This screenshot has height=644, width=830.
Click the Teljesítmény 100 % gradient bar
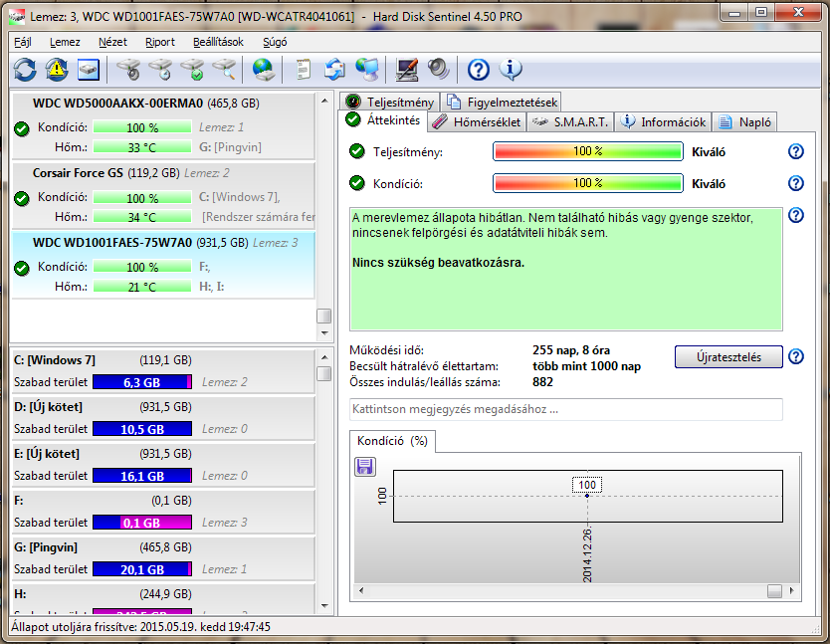[x=587, y=151]
